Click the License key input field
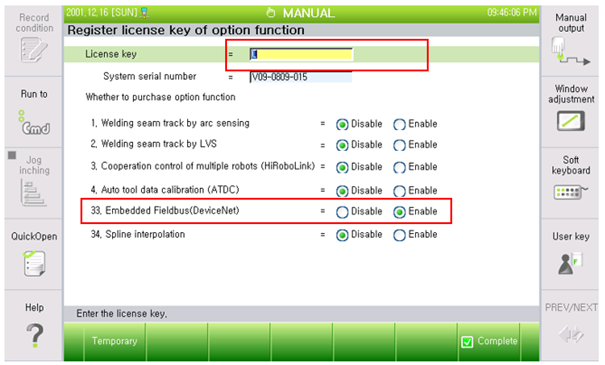This screenshot has width=605, height=365. pyautogui.click(x=301, y=54)
